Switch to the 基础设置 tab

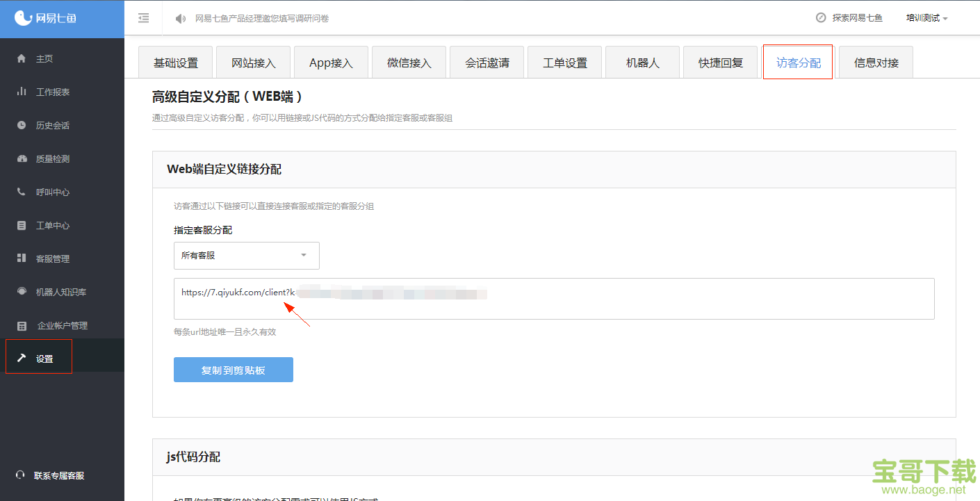click(176, 63)
